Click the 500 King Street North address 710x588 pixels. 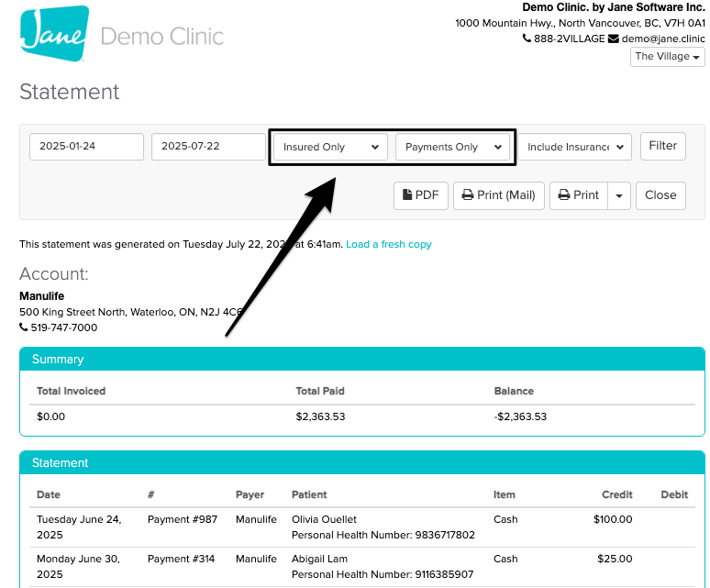(x=131, y=312)
